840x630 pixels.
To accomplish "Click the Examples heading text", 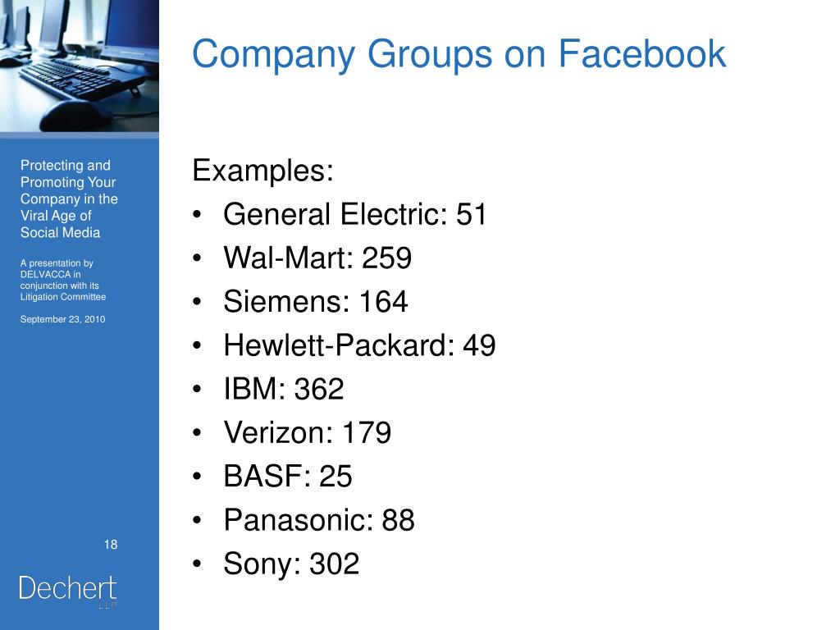I will click(x=263, y=171).
